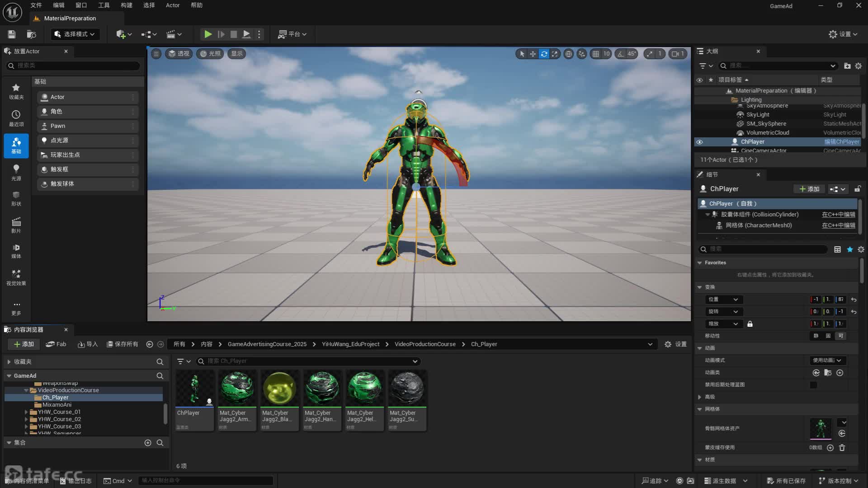The image size is (868, 488).
Task: Select the rotate transform gizmo tool
Action: (x=544, y=54)
